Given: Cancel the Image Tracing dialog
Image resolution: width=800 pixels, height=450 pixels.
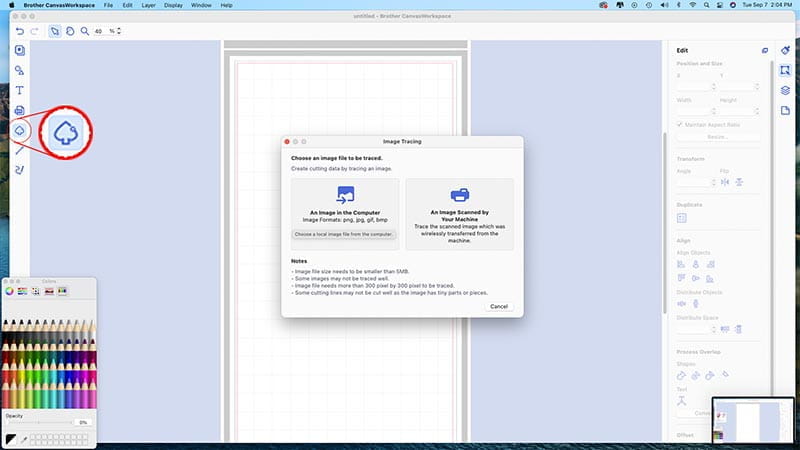Looking at the screenshot, I should [x=498, y=307].
